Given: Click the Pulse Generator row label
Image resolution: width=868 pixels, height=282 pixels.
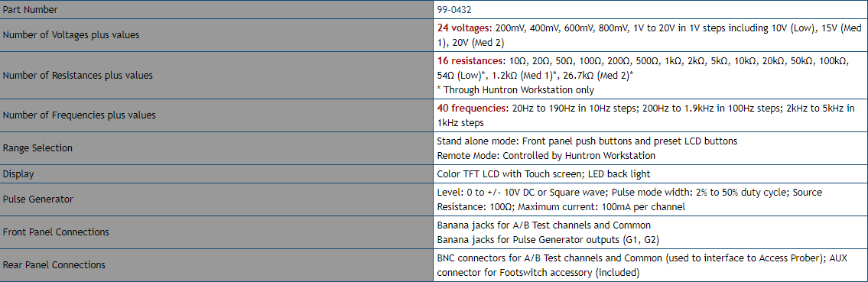Looking at the screenshot, I should (x=37, y=199).
